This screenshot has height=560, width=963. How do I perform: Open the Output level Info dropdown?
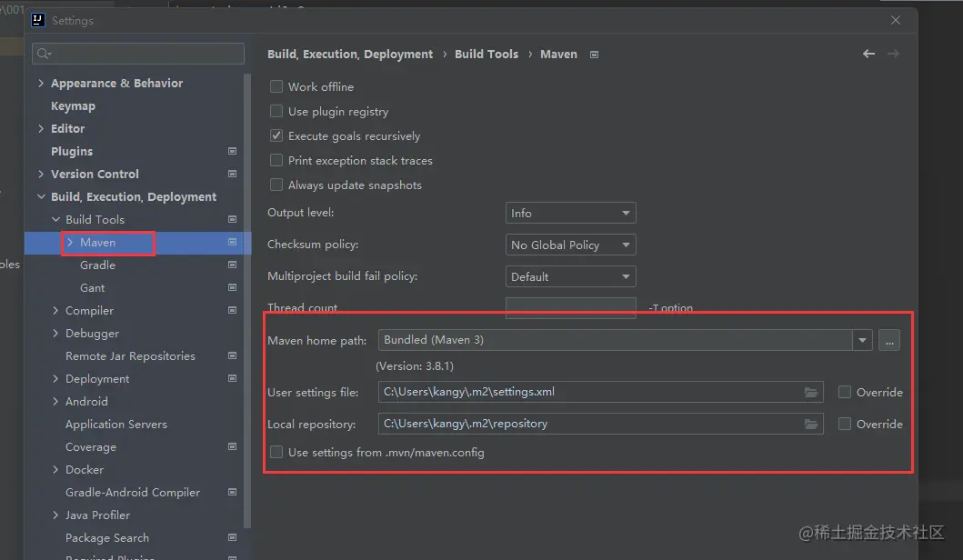[x=570, y=213]
